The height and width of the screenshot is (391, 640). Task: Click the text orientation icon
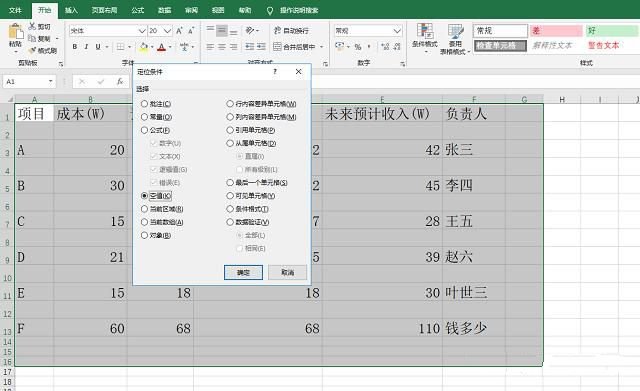click(250, 30)
